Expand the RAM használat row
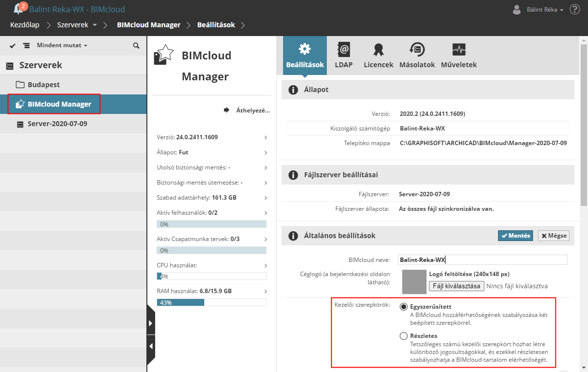This screenshot has width=588, height=372. (x=212, y=291)
